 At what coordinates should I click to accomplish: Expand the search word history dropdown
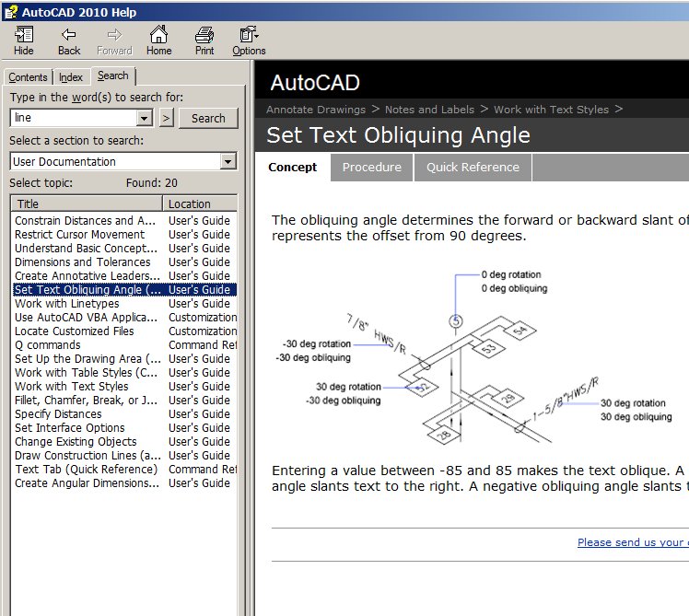pyautogui.click(x=144, y=118)
